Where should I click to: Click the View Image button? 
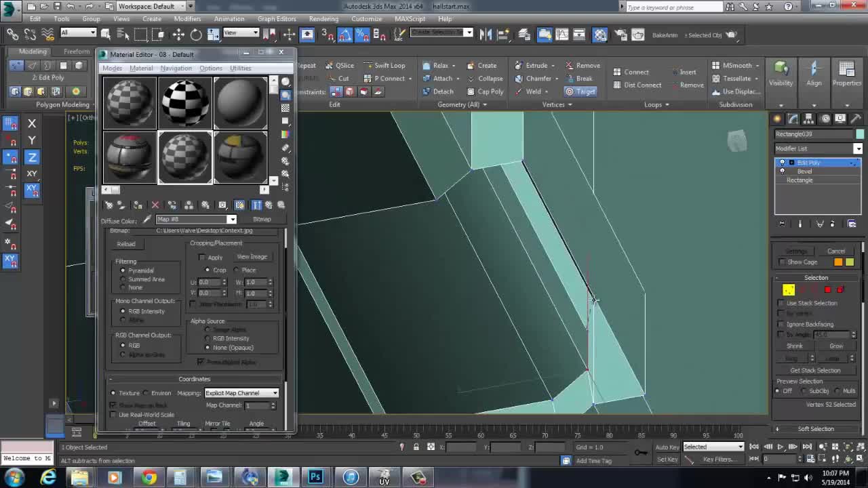[x=252, y=257]
